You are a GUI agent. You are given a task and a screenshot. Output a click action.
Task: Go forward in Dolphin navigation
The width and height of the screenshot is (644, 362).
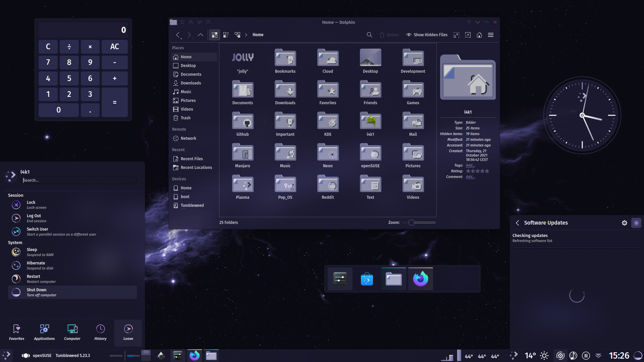pos(189,35)
